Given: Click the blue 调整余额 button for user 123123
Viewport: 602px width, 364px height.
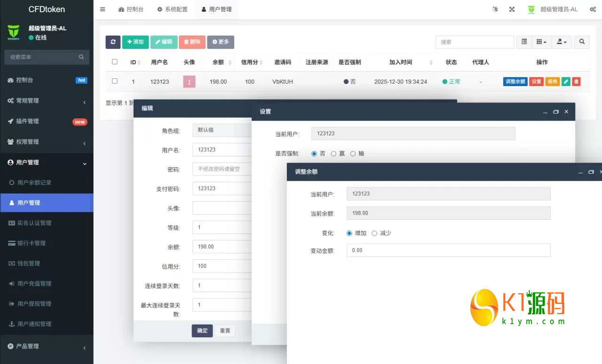Looking at the screenshot, I should 515,81.
